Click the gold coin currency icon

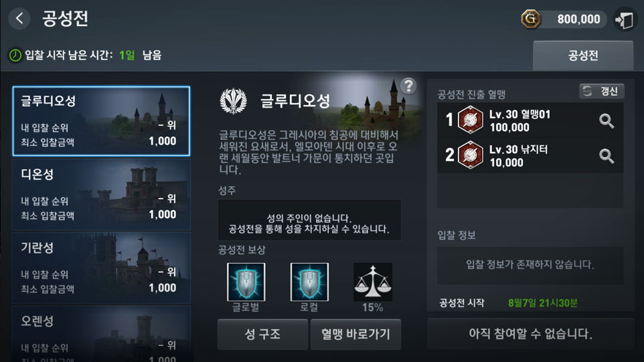531,19
